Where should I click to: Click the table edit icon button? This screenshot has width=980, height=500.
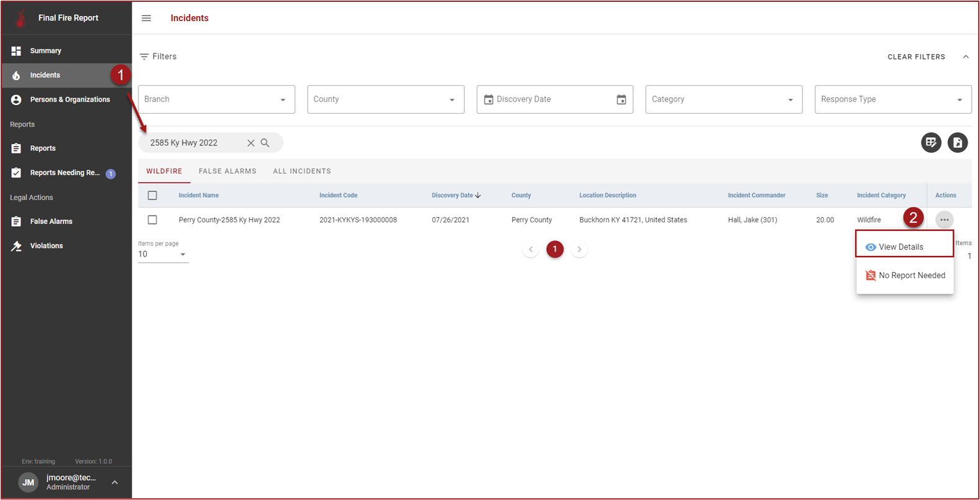coord(931,143)
